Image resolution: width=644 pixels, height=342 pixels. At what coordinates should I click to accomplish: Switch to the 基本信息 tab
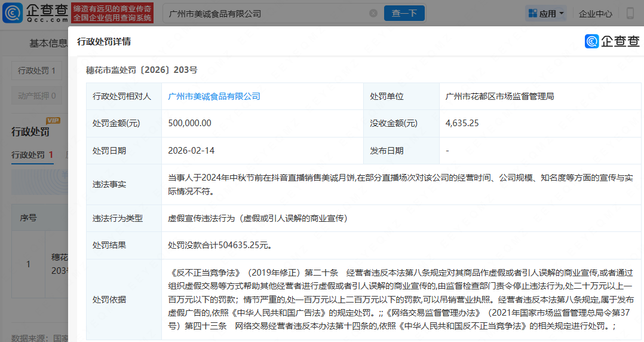(x=48, y=43)
